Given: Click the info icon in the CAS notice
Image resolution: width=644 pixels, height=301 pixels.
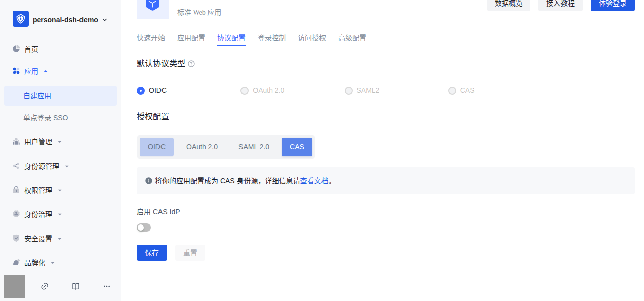Looking at the screenshot, I should point(149,181).
